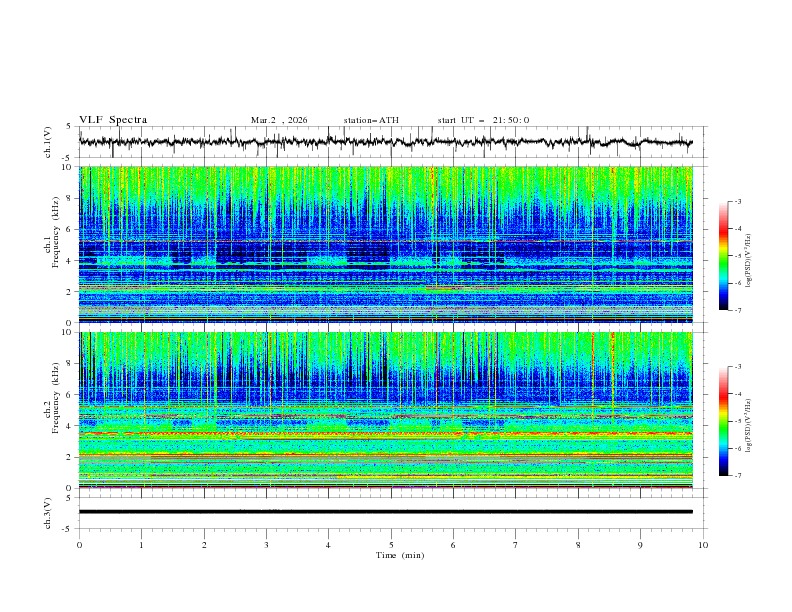Click time axis tick label "6"
This screenshot has height=612, width=792.
click(x=454, y=545)
